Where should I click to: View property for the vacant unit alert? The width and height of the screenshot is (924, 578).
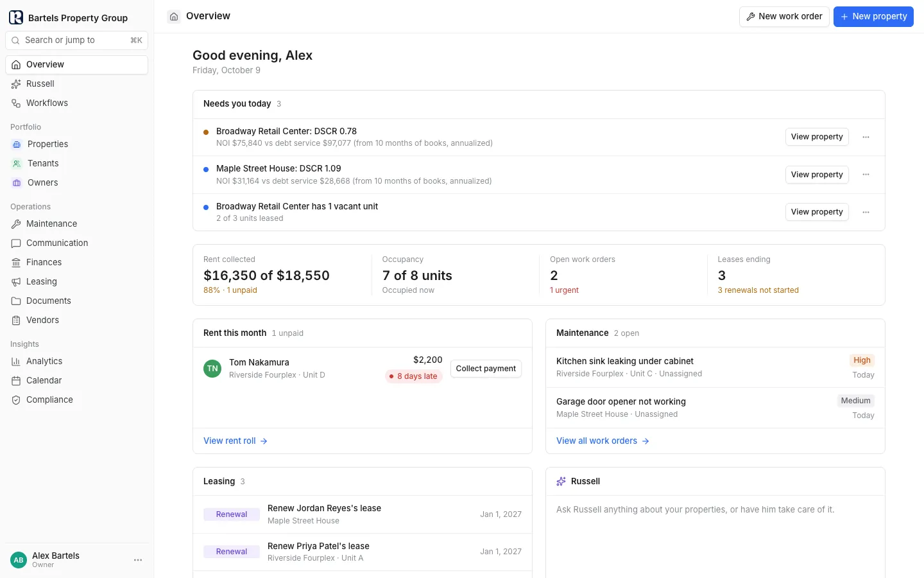[x=817, y=212]
